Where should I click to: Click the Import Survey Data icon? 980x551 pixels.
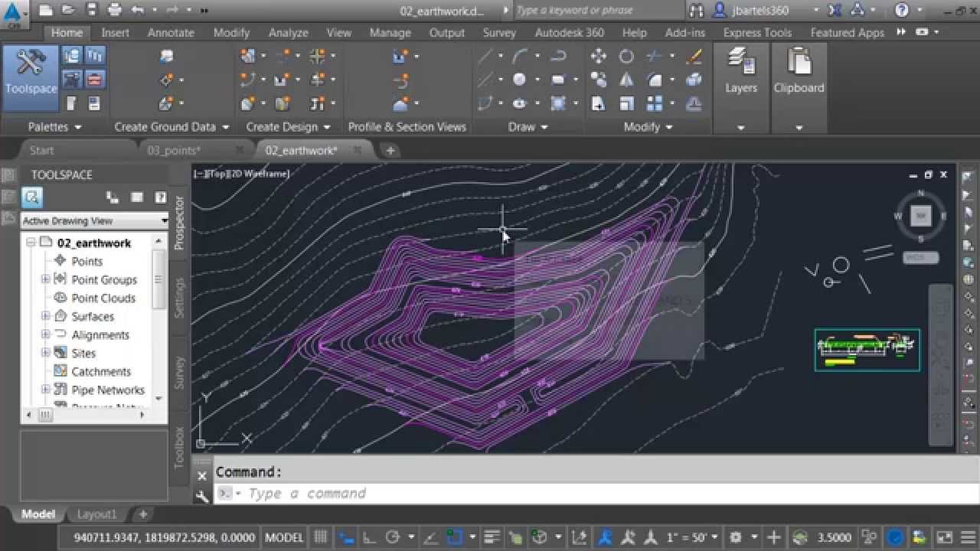click(x=167, y=56)
